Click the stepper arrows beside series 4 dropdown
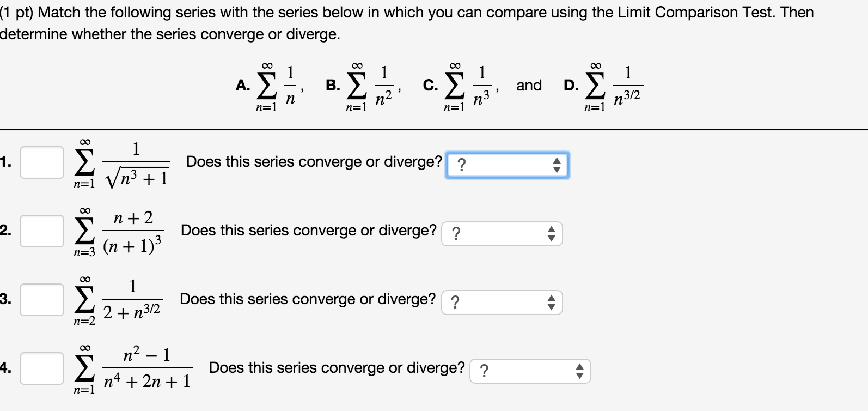Viewport: 868px width, 411px height. [579, 371]
